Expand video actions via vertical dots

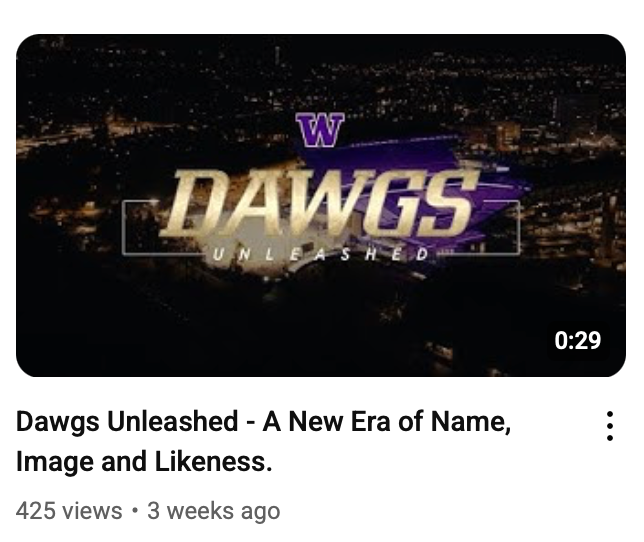[x=610, y=426]
